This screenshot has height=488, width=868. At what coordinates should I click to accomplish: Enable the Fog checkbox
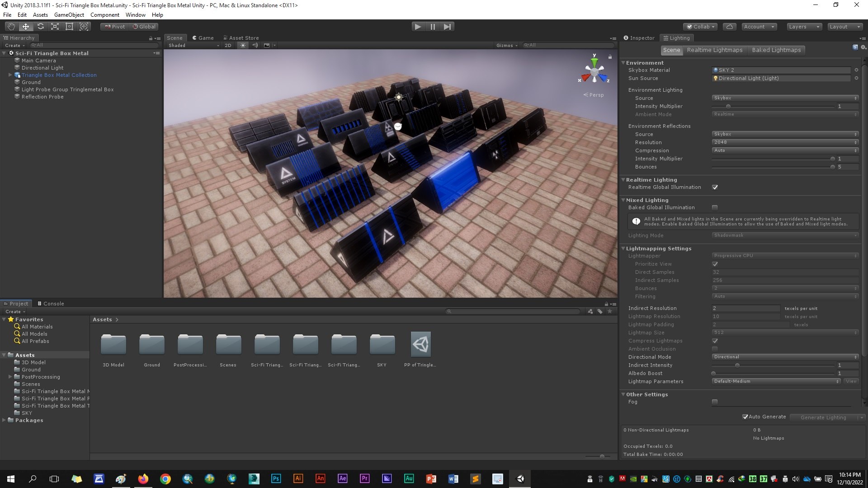(x=715, y=402)
